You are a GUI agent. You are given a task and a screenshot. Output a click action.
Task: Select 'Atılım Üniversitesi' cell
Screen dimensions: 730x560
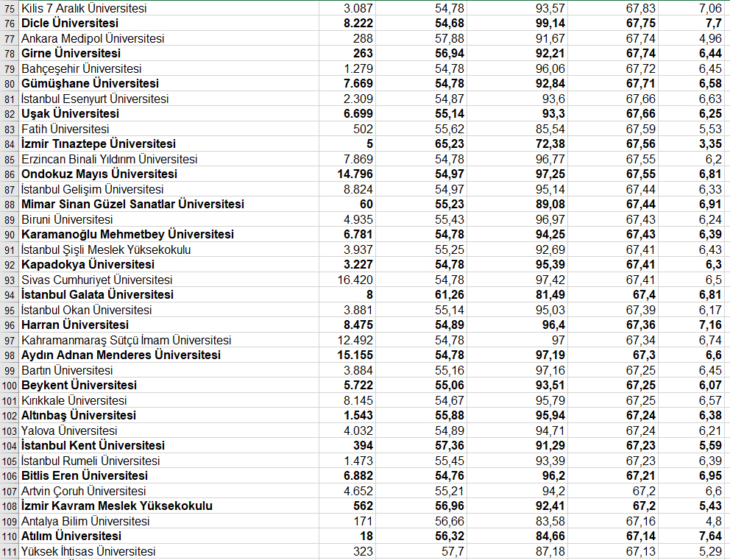tap(169, 536)
